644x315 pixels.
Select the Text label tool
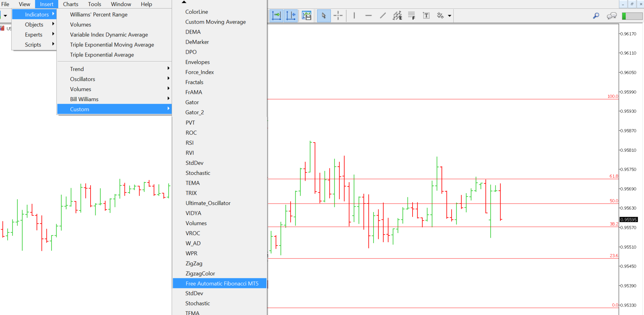click(x=426, y=15)
